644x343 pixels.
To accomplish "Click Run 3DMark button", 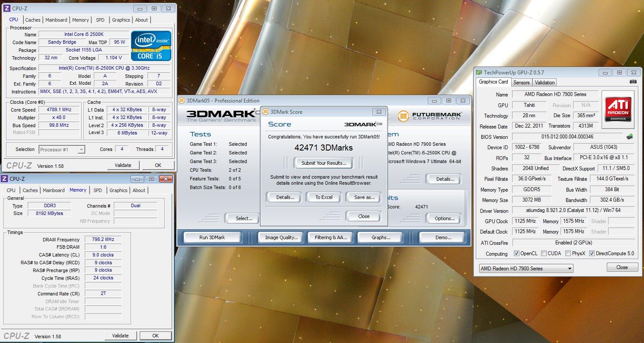I will point(212,237).
